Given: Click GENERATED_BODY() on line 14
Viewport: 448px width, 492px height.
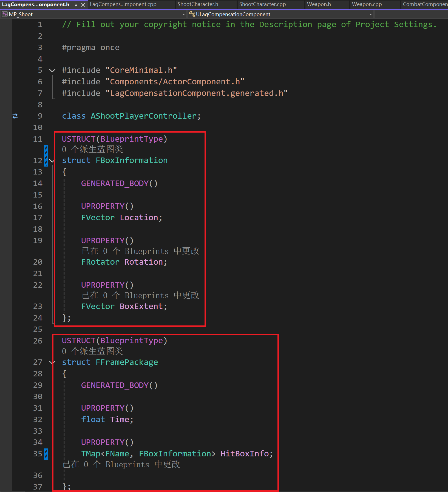Looking at the screenshot, I should point(119,184).
